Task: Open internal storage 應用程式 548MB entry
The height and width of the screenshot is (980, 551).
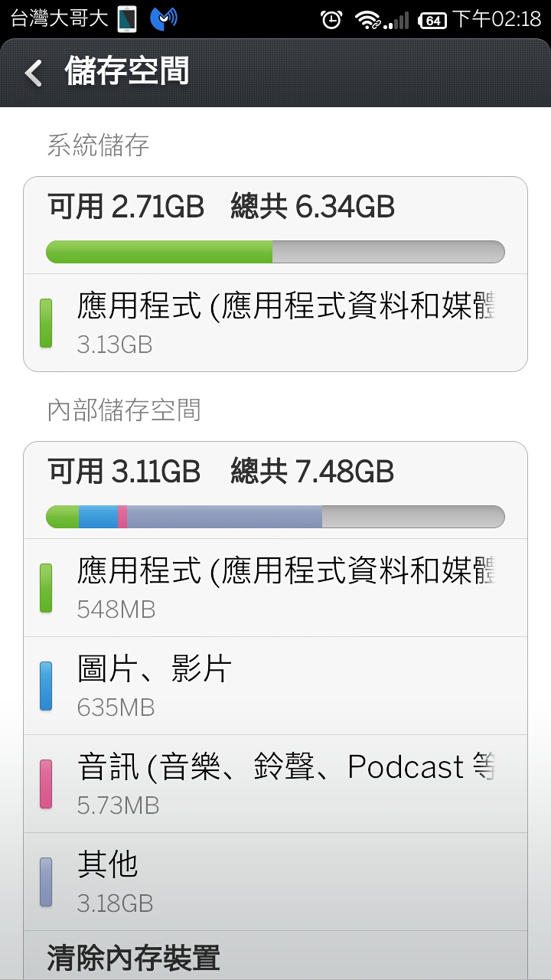Action: pyautogui.click(x=275, y=587)
